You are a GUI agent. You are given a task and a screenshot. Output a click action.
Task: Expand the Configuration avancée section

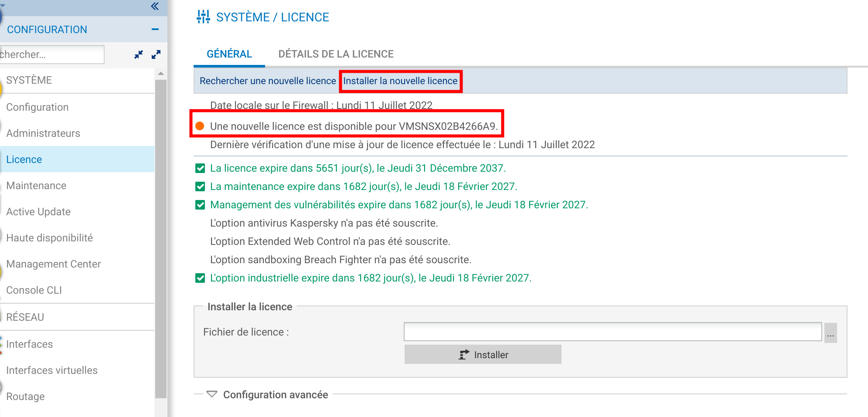[212, 394]
